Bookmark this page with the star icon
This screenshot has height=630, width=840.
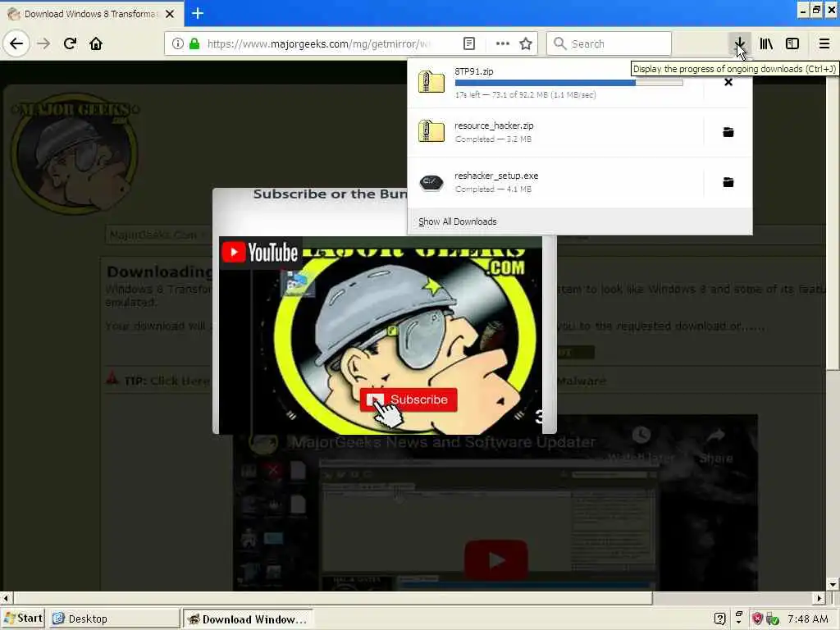pos(526,43)
